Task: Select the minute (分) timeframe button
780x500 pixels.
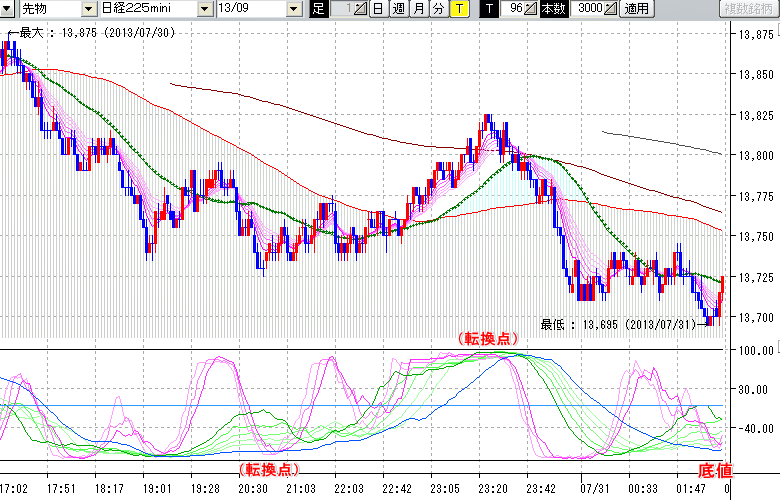Action: coord(438,9)
